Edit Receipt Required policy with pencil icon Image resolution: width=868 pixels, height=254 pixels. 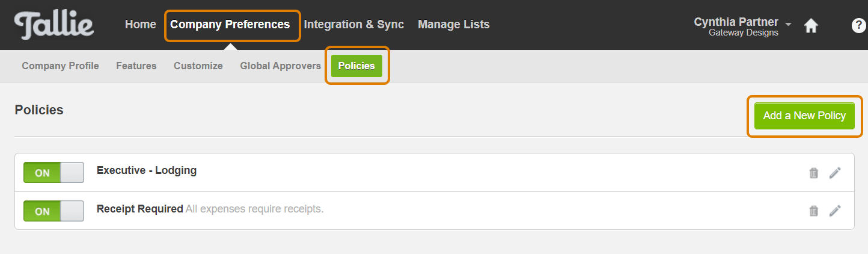[x=835, y=211]
